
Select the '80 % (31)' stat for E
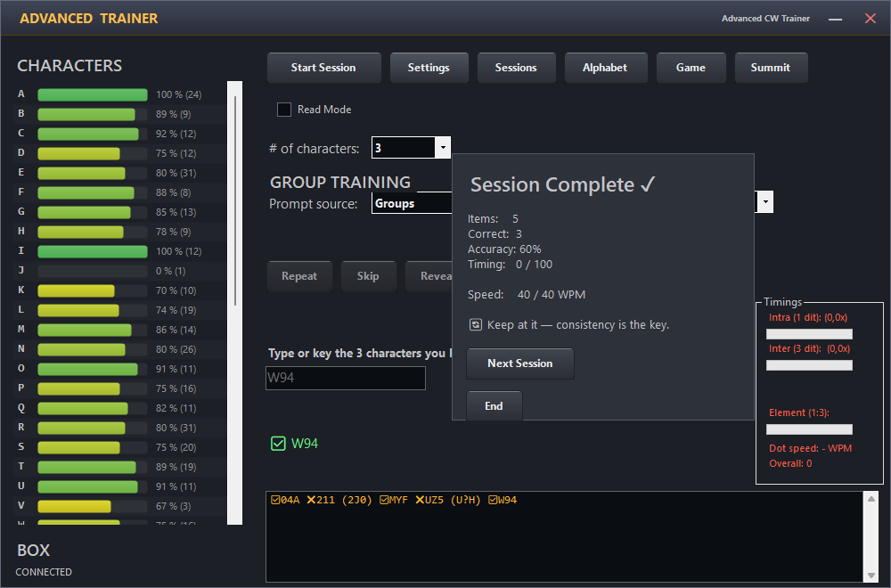(176, 173)
